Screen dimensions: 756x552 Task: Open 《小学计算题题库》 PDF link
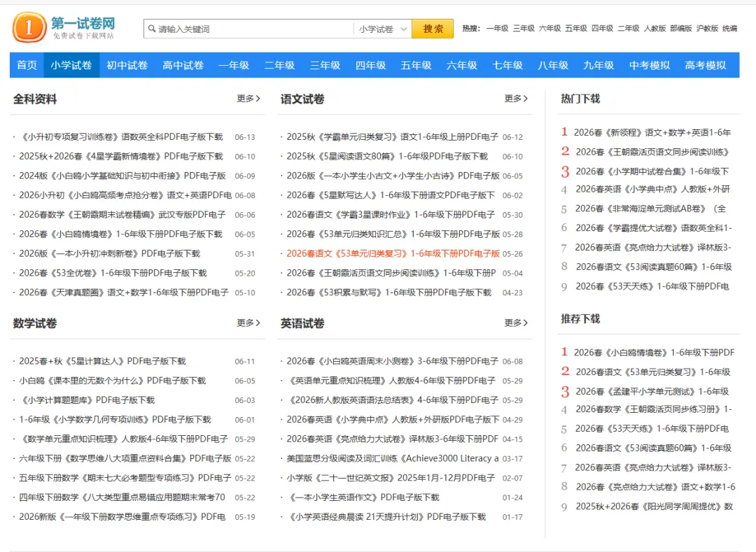87,400
